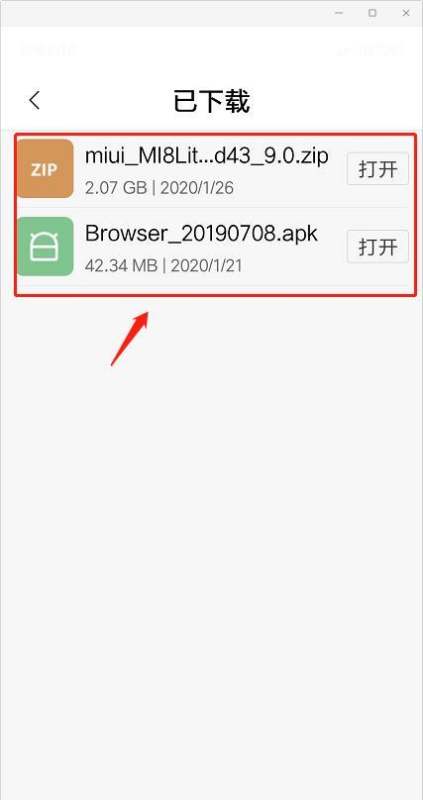Click the 42.34 MB file size text
Viewport: 423px width, 800px height.
(121, 266)
